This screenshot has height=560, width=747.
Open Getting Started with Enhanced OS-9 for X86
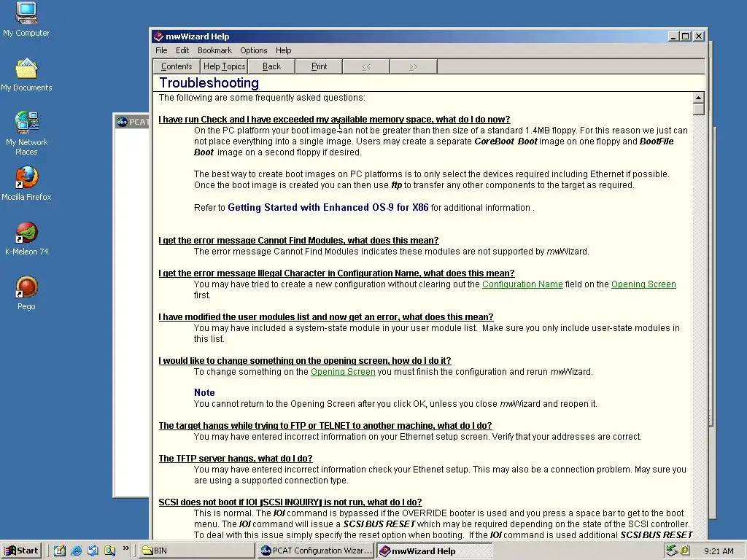click(328, 208)
